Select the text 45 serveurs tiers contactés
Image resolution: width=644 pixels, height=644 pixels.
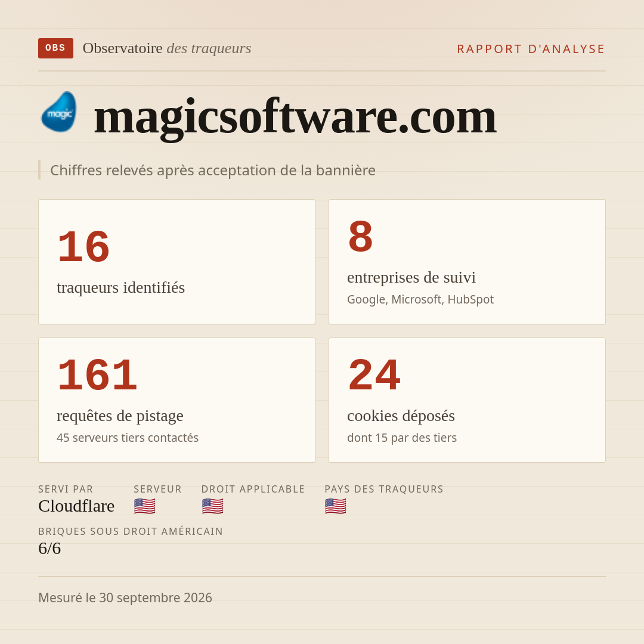click(128, 438)
